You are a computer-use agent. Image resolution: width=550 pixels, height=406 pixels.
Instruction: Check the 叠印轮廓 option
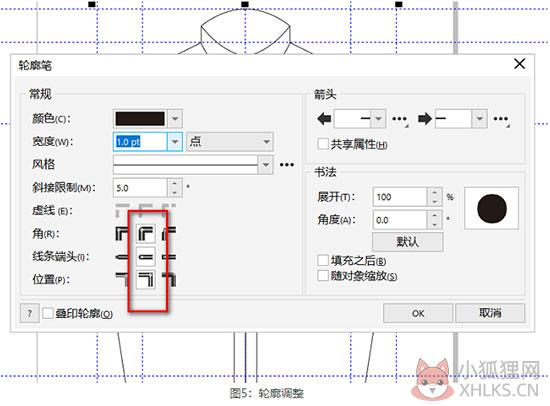point(48,313)
